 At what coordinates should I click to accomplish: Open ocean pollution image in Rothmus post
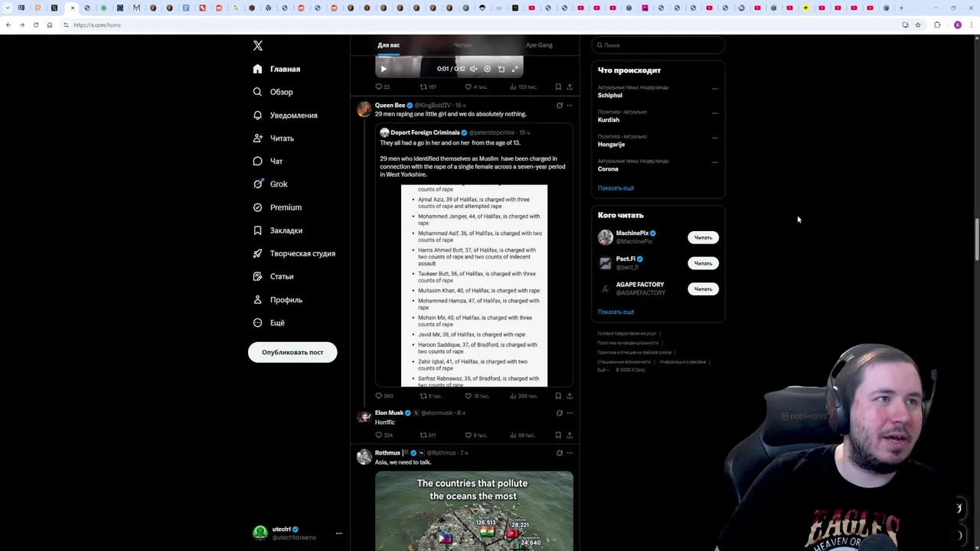pos(474,511)
